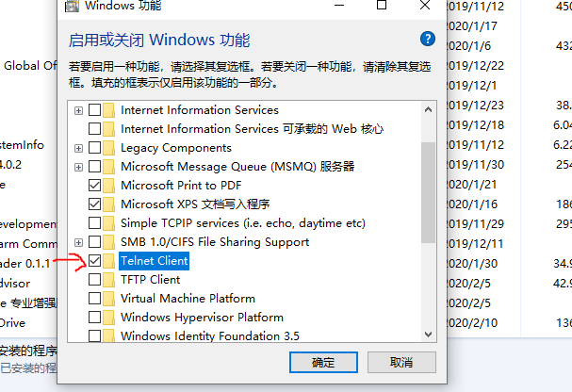Expand SMB 1.0/CIFS File Sharing Support
Image resolution: width=572 pixels, height=392 pixels.
[x=78, y=242]
